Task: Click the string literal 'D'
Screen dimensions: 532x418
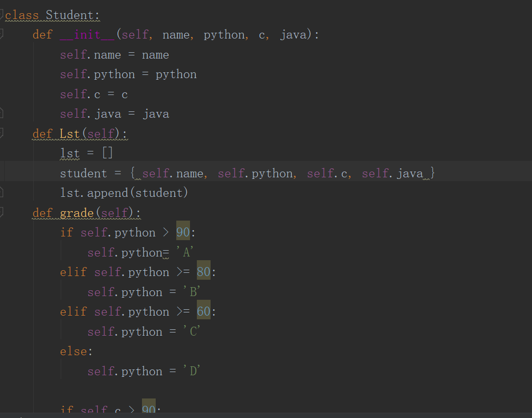Action: click(x=192, y=372)
